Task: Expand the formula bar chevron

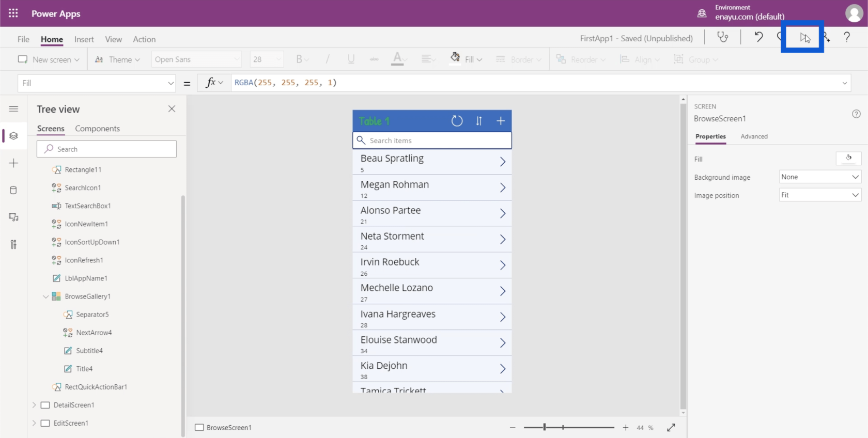Action: tap(845, 83)
